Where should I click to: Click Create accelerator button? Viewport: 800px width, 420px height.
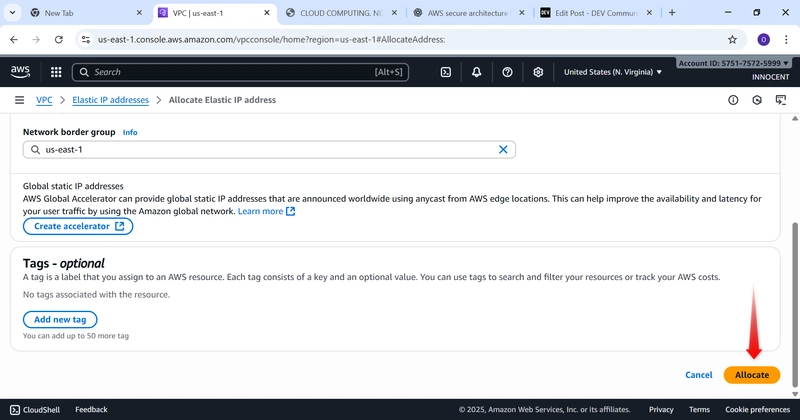(x=78, y=226)
